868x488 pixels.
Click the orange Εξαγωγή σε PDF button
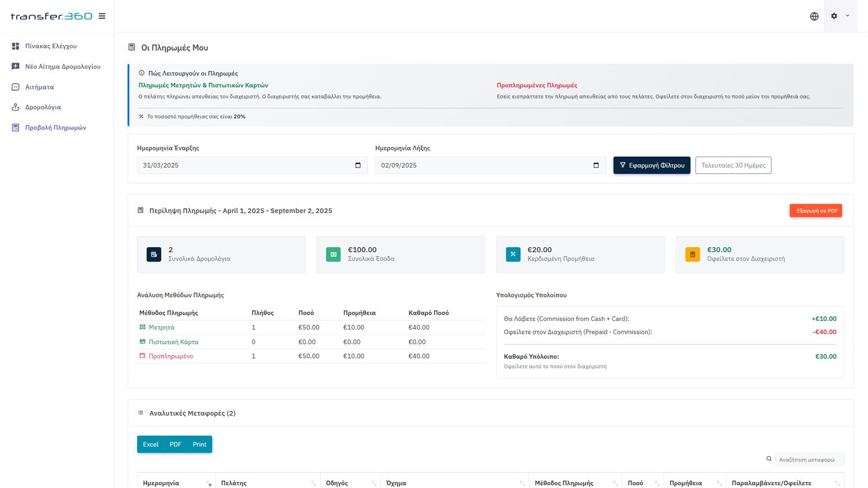pos(815,211)
